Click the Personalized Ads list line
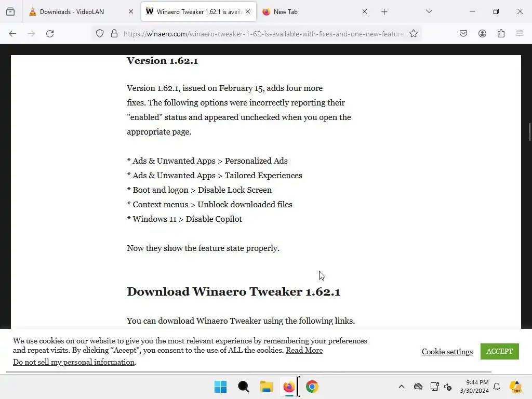The width and height of the screenshot is (532, 399). [x=207, y=161]
